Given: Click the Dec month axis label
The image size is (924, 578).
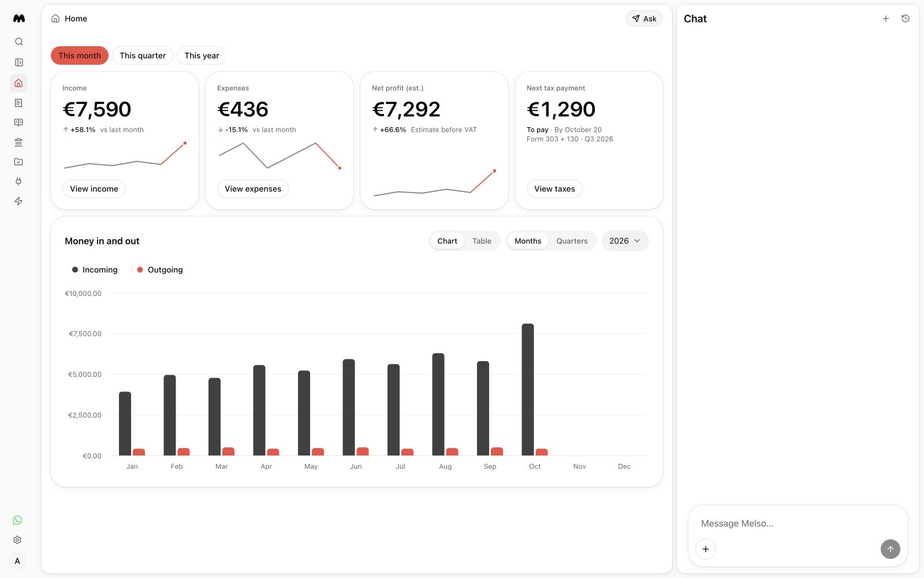Looking at the screenshot, I should pyautogui.click(x=624, y=466).
